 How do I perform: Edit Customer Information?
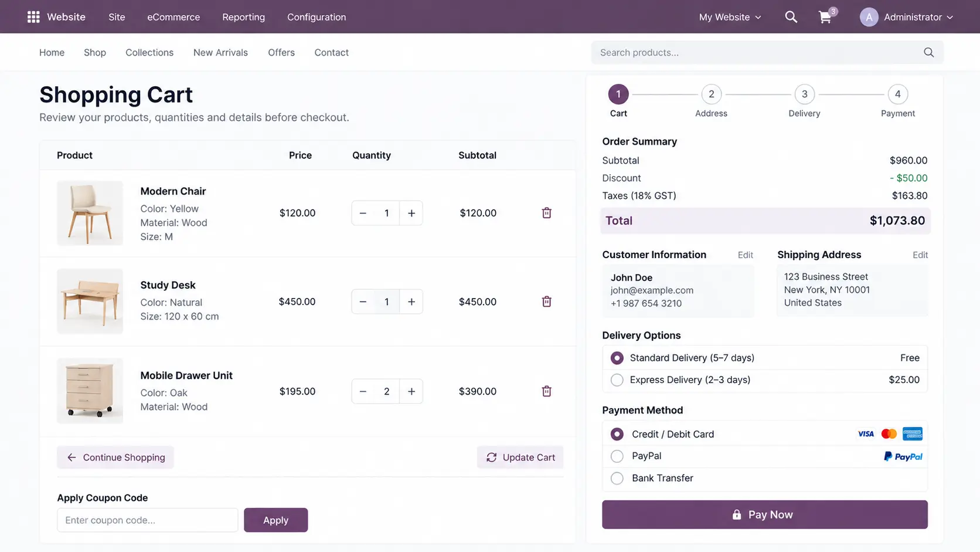745,255
